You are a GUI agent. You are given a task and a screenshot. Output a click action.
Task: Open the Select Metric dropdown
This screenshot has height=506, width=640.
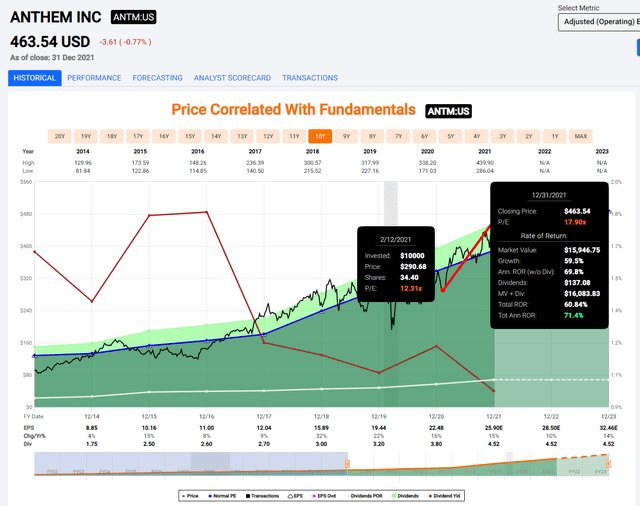599,22
